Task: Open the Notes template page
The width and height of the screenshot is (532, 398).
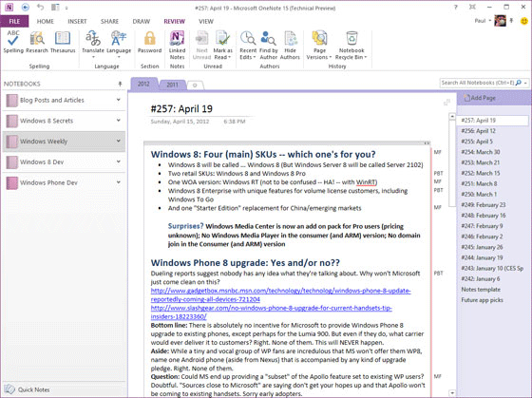Action: [x=481, y=290]
